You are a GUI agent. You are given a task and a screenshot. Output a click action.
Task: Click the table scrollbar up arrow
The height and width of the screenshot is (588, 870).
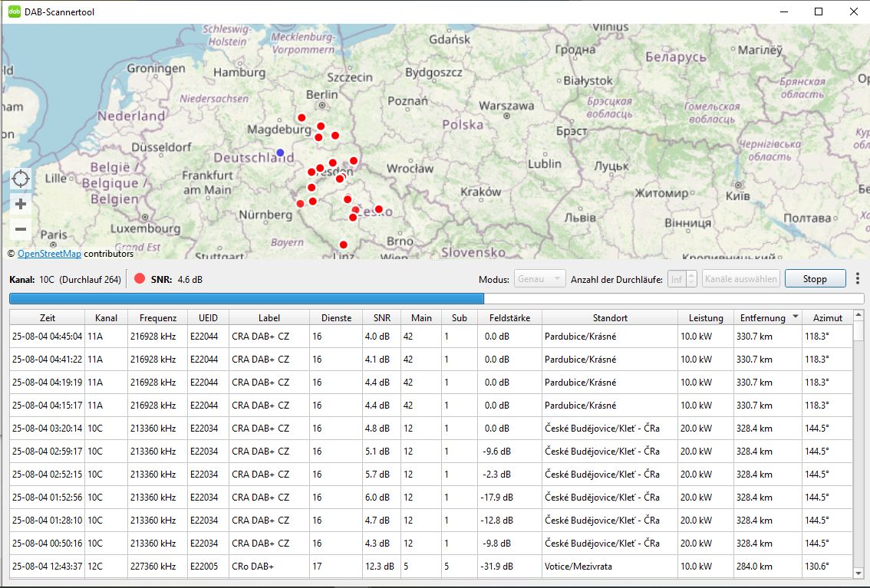(858, 317)
